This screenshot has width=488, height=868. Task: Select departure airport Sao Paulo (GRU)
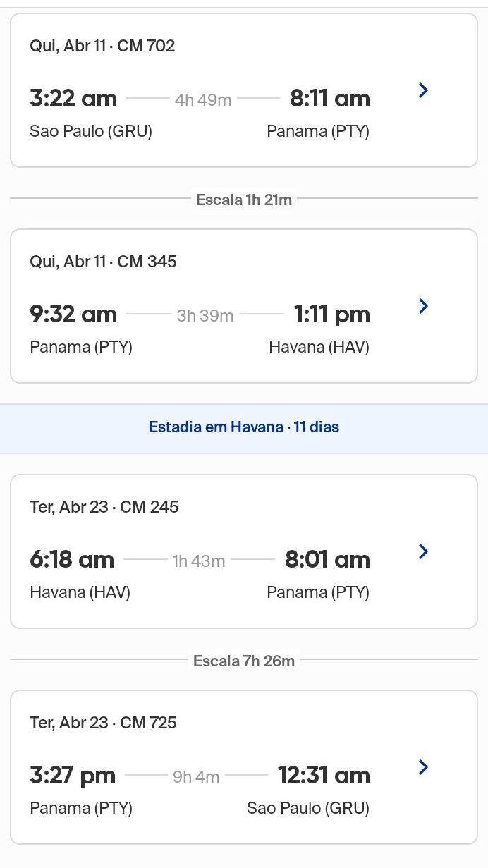tap(91, 131)
